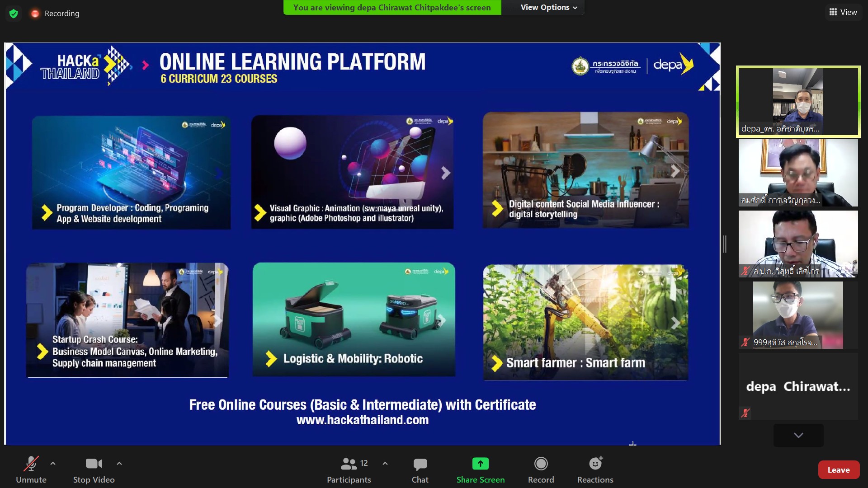868x488 pixels.
Task: Click next arrow on Digital content card
Action: [675, 171]
